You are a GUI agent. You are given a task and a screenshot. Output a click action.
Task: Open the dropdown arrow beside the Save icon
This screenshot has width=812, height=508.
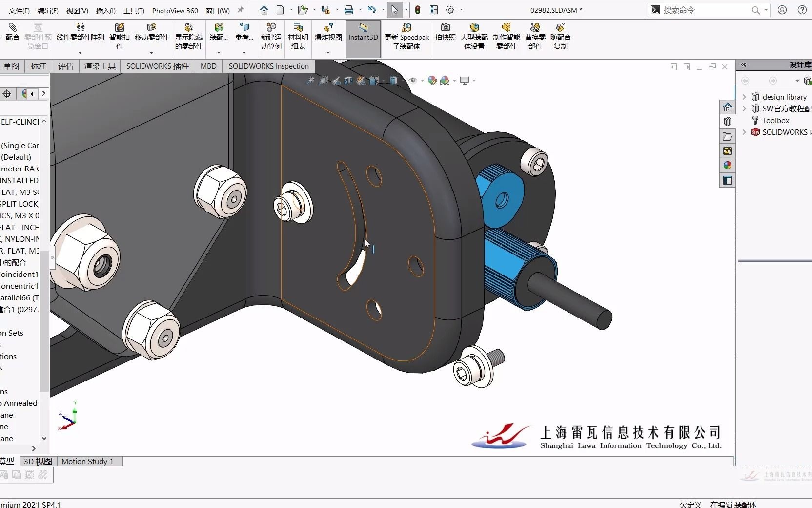[337, 10]
